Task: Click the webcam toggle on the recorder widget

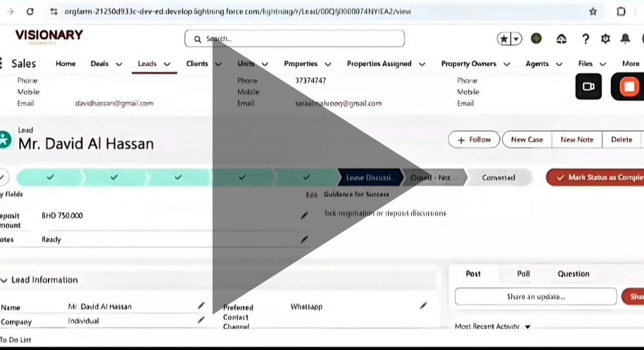Action: point(588,86)
